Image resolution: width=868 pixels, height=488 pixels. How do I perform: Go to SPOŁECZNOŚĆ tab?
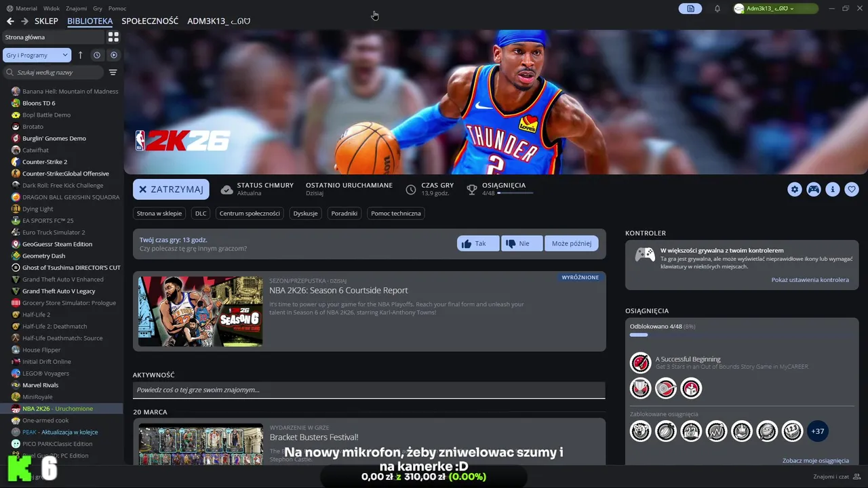coord(150,21)
